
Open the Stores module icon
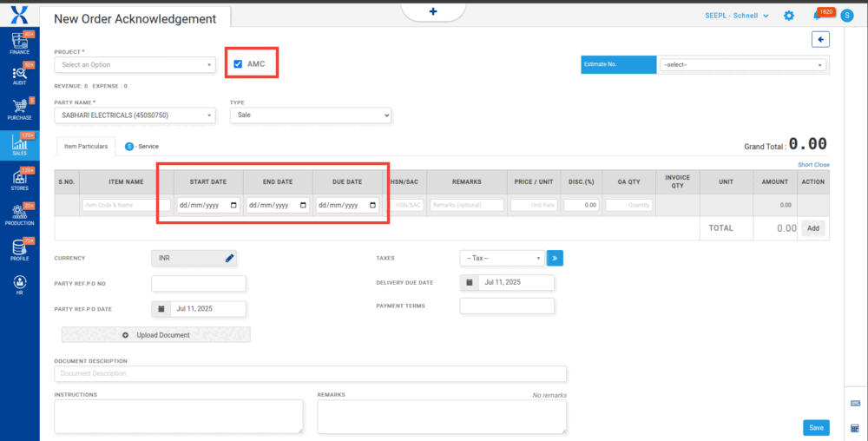click(x=19, y=180)
